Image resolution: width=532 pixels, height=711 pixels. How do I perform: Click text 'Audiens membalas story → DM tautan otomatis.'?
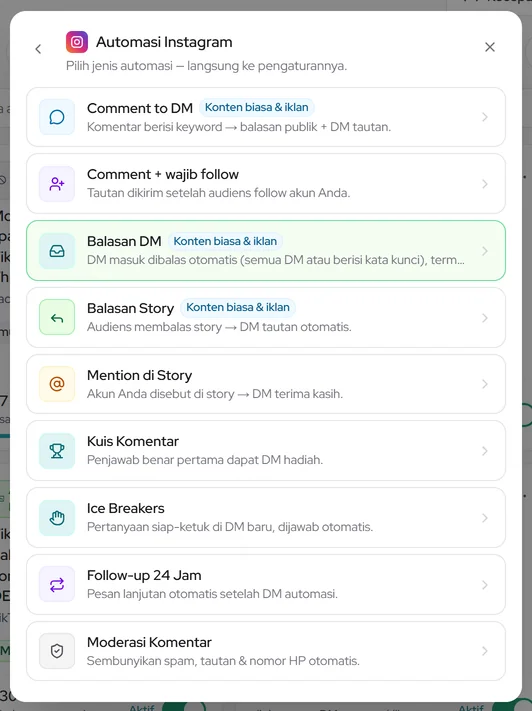pos(219,327)
